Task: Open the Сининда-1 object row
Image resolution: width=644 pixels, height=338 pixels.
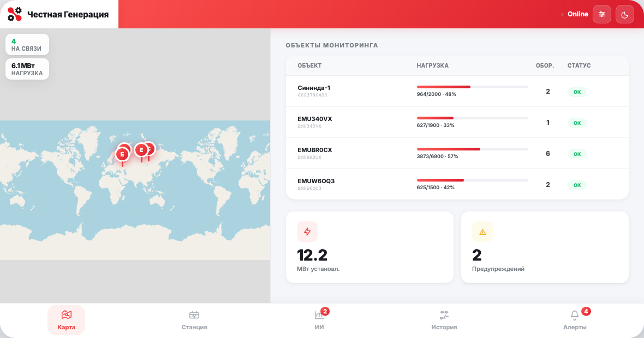Action: pyautogui.click(x=457, y=91)
